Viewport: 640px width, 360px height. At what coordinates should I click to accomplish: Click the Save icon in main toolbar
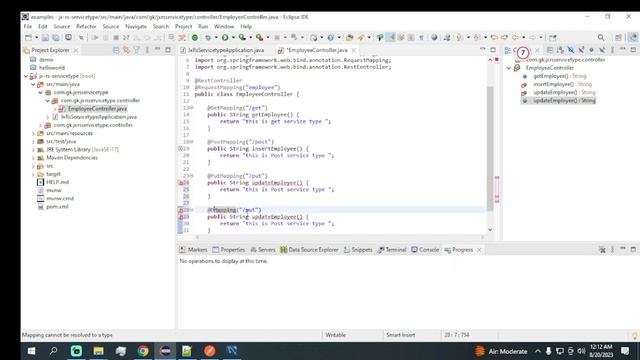pyautogui.click(x=45, y=38)
